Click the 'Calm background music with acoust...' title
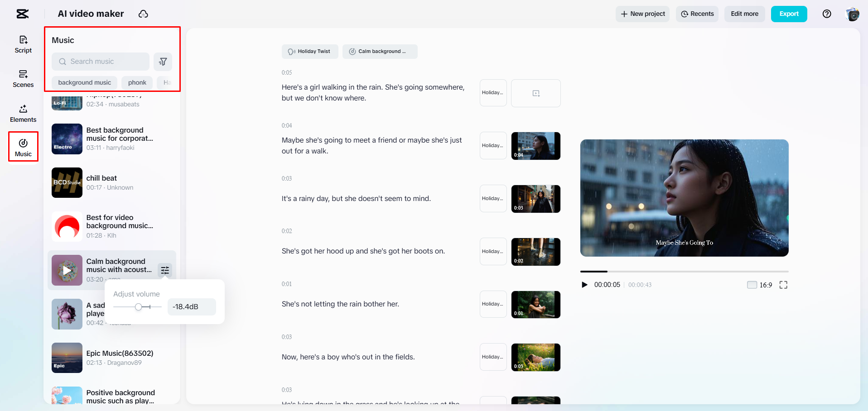Viewport: 868px width, 411px height. pyautogui.click(x=119, y=266)
